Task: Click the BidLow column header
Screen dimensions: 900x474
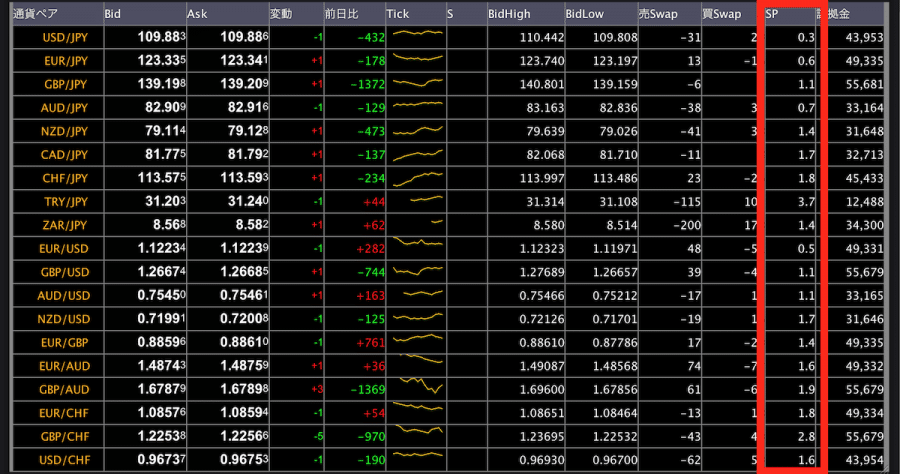Action: pyautogui.click(x=602, y=14)
